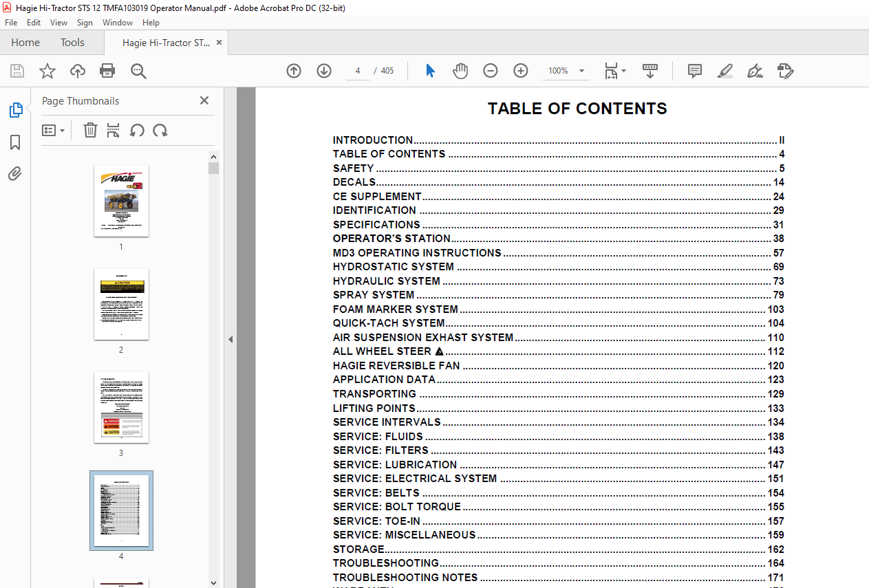869x588 pixels.
Task: Add a comment with sticky note icon
Action: point(695,71)
